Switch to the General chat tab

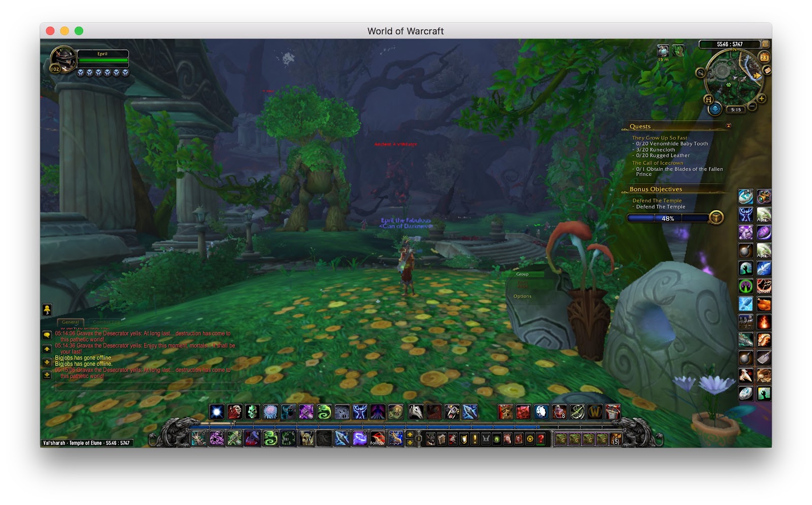click(70, 322)
